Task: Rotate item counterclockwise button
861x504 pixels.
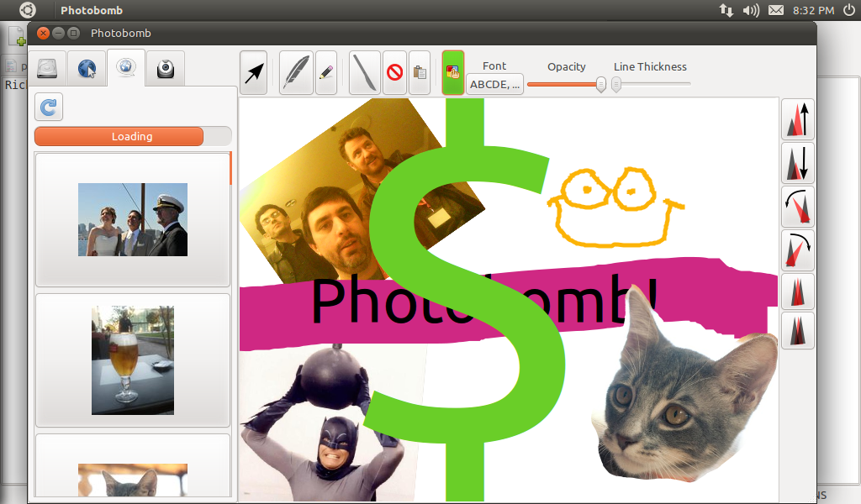Action: click(798, 207)
